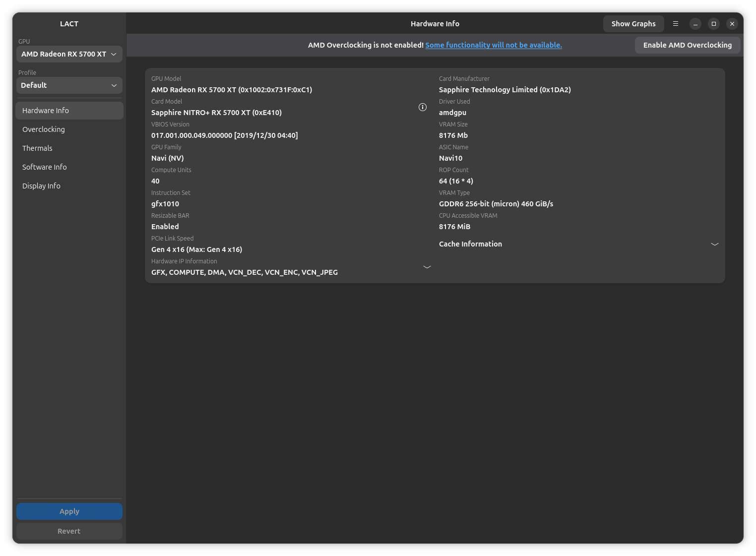Click the Sapphire NITRO+ RX 5700 XT text
This screenshot has height=556, width=756.
pos(216,113)
